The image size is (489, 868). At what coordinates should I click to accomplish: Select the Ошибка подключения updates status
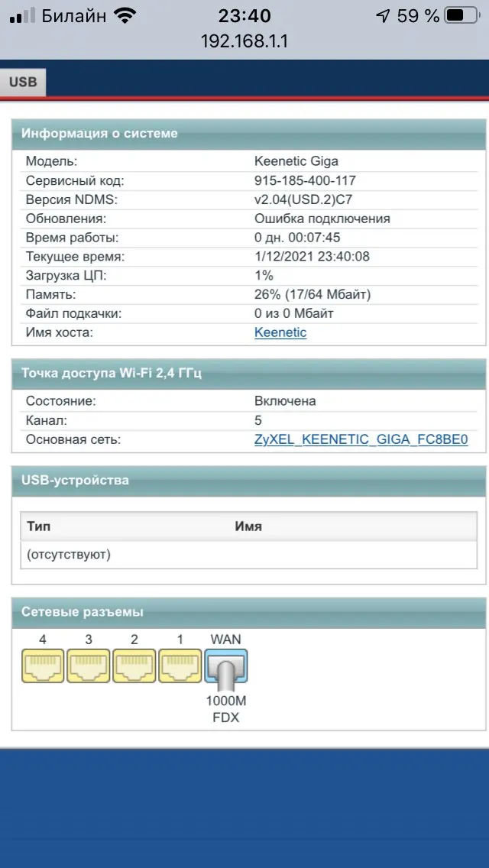coord(322,218)
